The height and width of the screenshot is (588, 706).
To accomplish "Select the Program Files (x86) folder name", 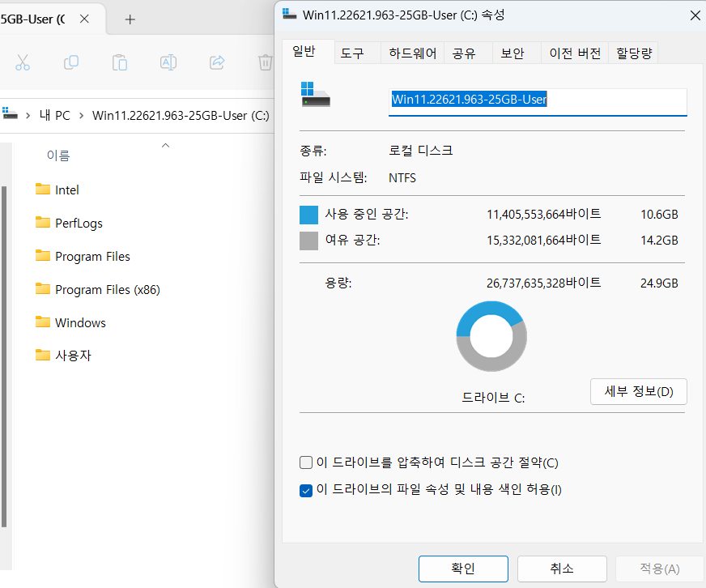I will click(x=108, y=289).
